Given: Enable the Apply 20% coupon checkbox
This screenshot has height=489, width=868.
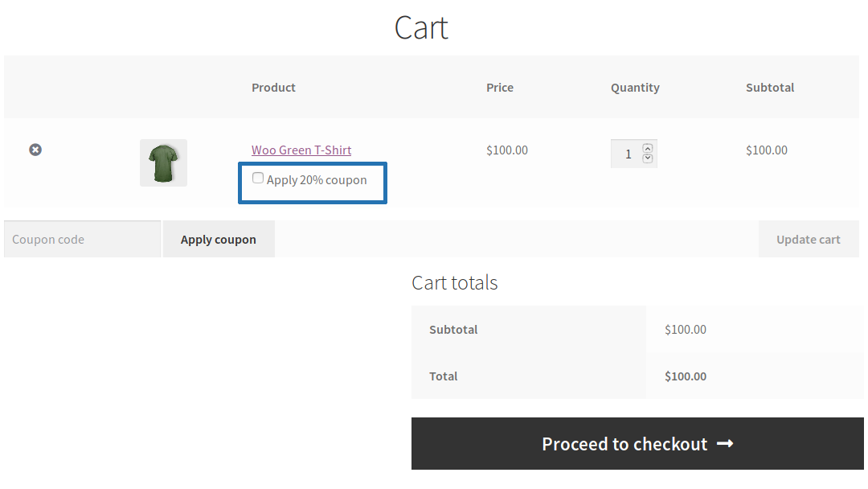Looking at the screenshot, I should 257,177.
